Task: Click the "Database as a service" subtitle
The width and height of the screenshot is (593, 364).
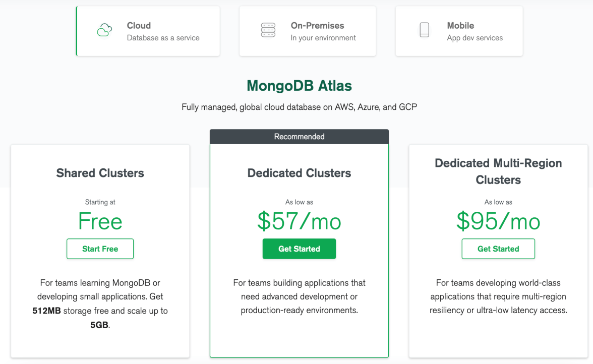Action: point(163,38)
